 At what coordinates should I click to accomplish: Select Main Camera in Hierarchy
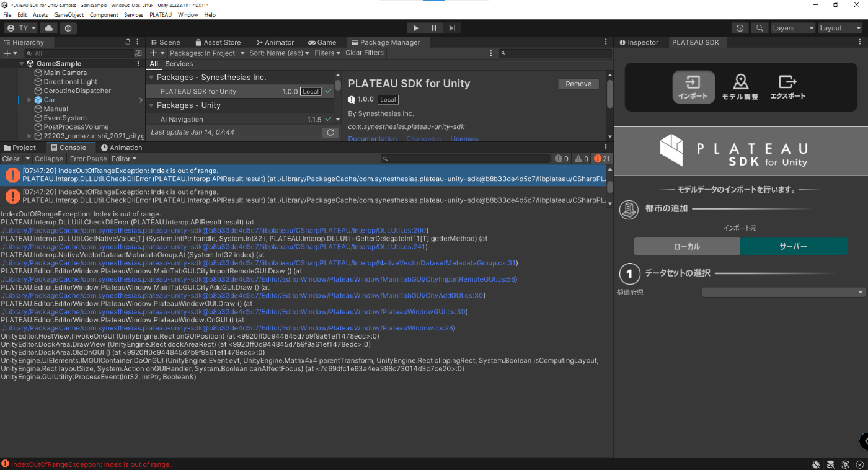(x=65, y=73)
